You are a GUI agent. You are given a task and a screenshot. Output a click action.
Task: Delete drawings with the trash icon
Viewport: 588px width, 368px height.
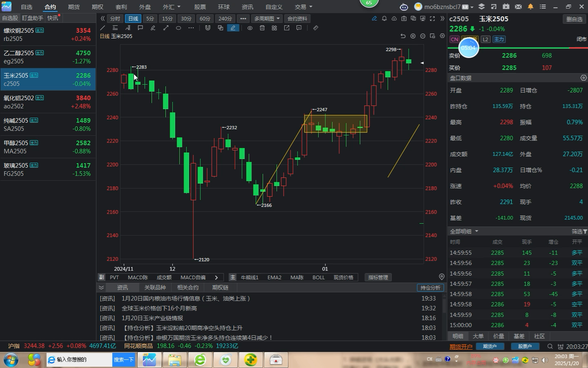tap(262, 28)
